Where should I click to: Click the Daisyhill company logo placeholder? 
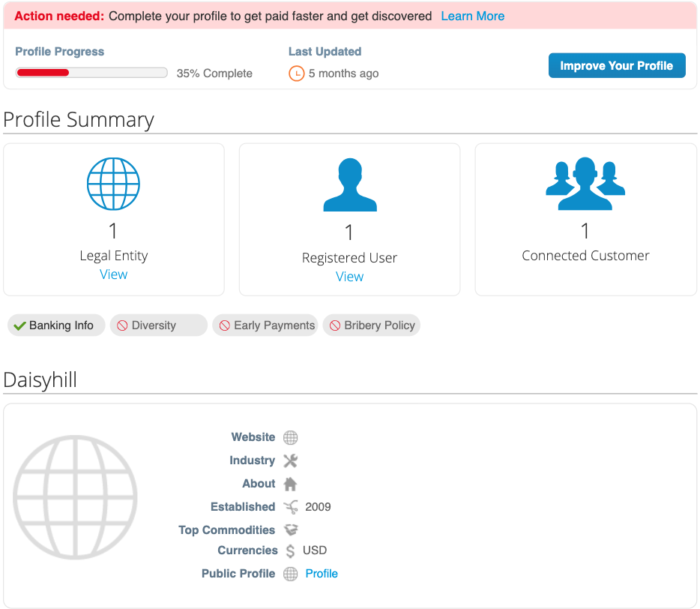pyautogui.click(x=75, y=496)
